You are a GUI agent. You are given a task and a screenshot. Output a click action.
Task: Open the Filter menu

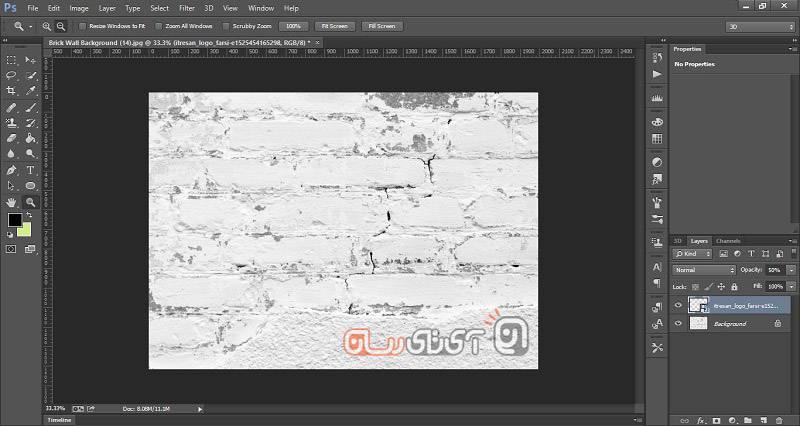pyautogui.click(x=187, y=8)
